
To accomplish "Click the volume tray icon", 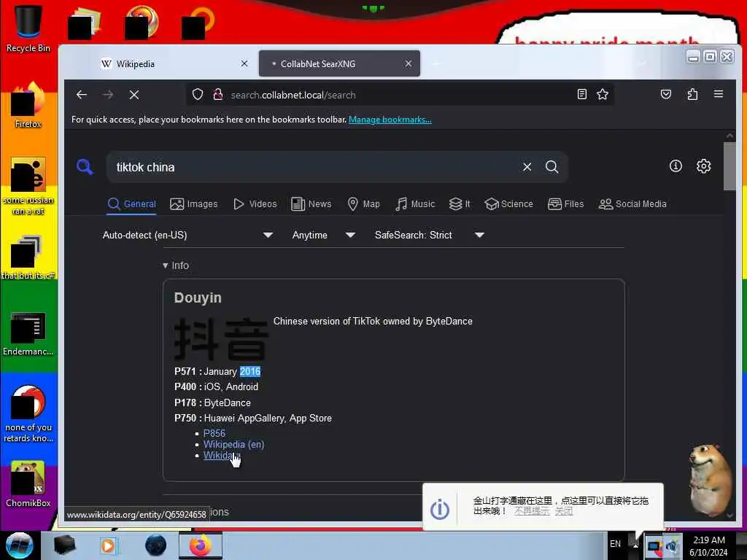I will pos(672,545).
